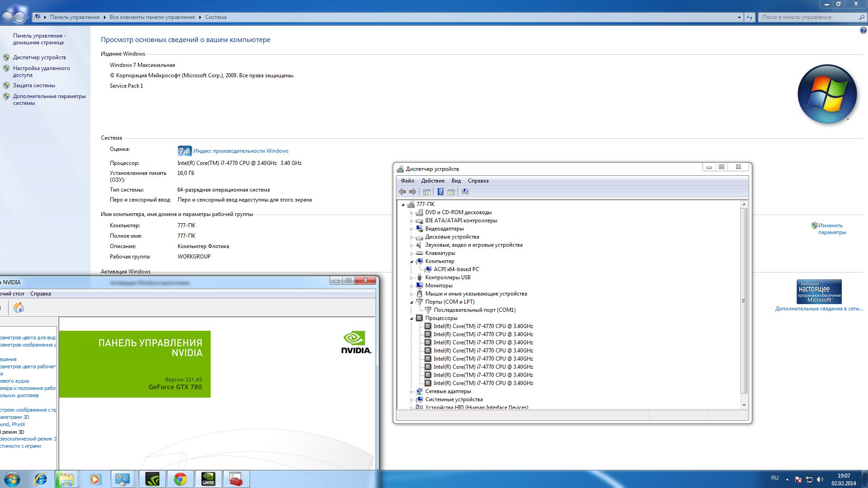Collapse Порты (COM и LPT) node
Viewport: 868px width, 488px height.
[x=412, y=302]
